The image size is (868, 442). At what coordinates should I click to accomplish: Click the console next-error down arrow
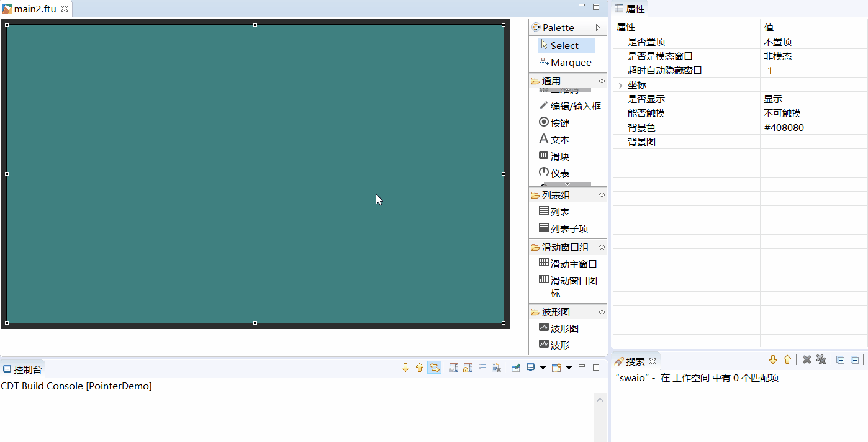(x=405, y=368)
